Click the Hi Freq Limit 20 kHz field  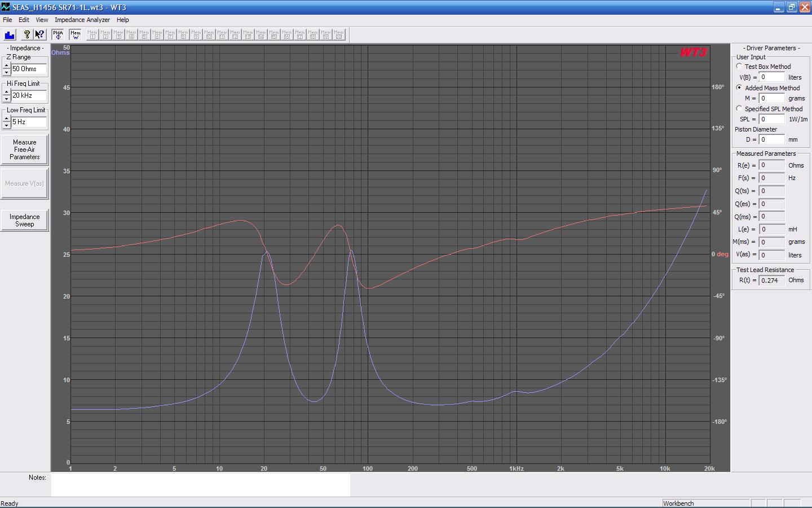click(x=29, y=95)
